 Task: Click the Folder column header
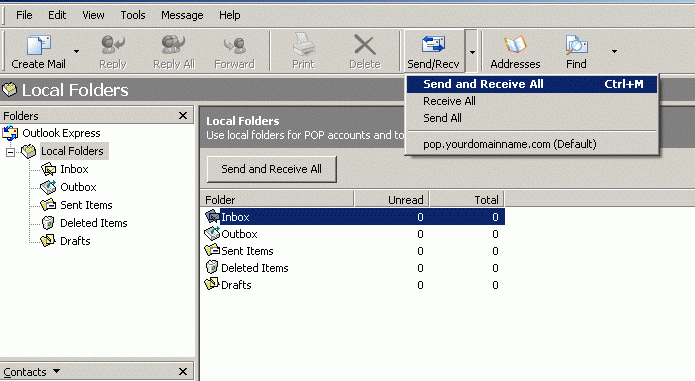[277, 200]
